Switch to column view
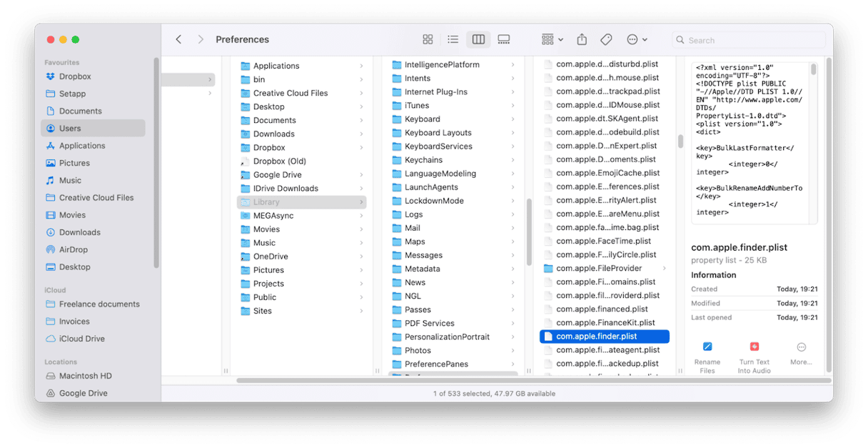Image resolution: width=868 pixels, height=448 pixels. [x=478, y=39]
